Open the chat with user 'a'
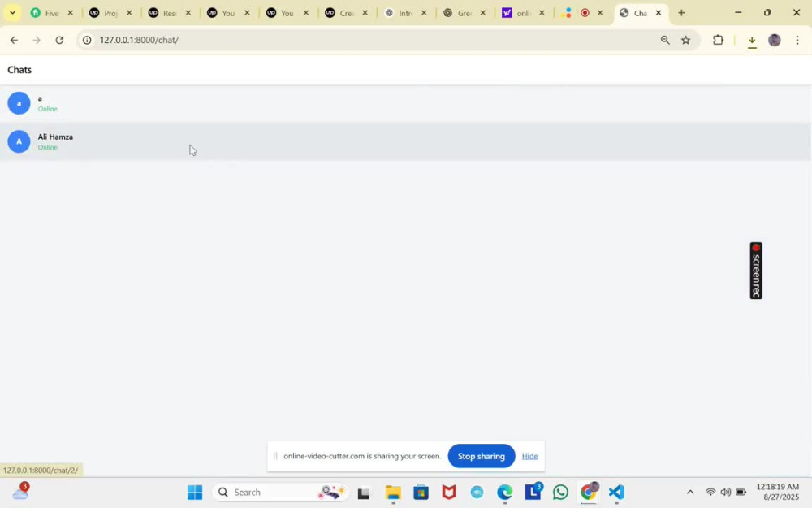812x508 pixels. 405,103
